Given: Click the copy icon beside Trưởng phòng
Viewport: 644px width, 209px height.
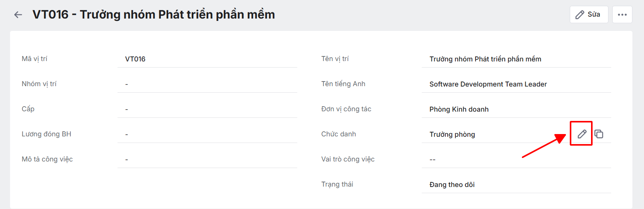Looking at the screenshot, I should [599, 134].
